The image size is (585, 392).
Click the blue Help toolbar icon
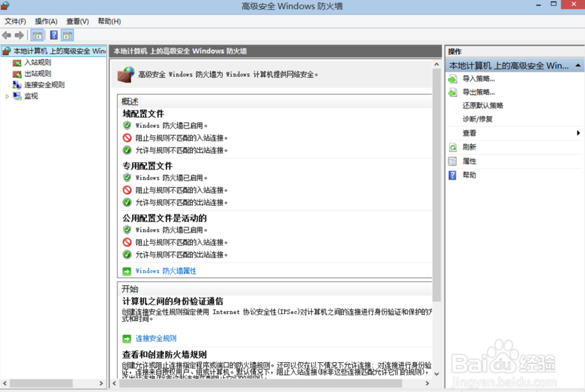click(54, 35)
